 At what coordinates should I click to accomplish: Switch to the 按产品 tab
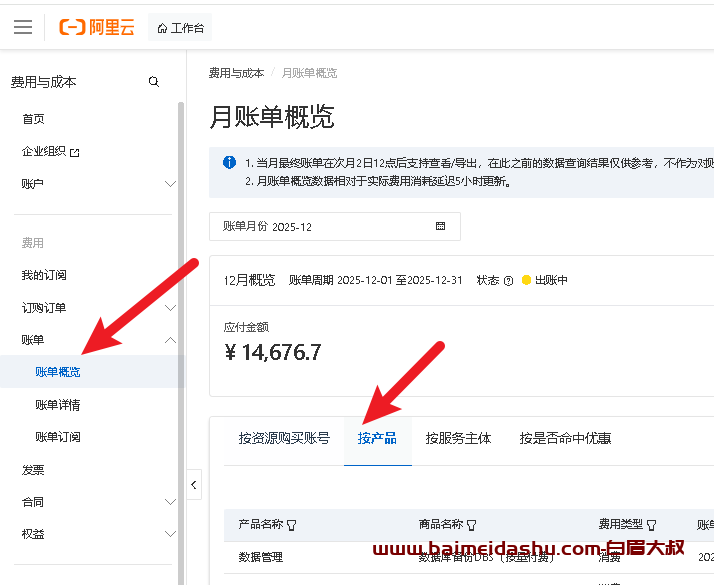[377, 438]
